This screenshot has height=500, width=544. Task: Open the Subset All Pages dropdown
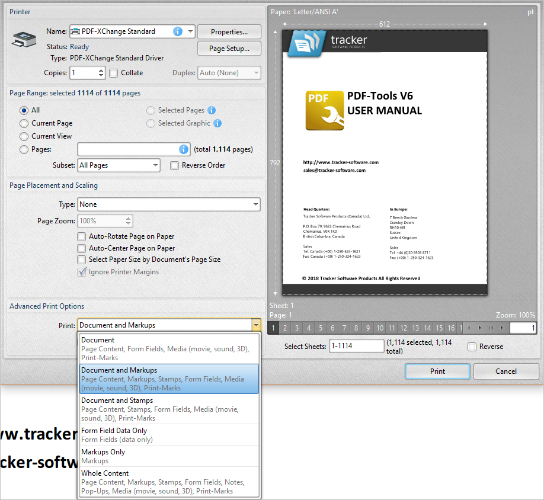click(155, 166)
